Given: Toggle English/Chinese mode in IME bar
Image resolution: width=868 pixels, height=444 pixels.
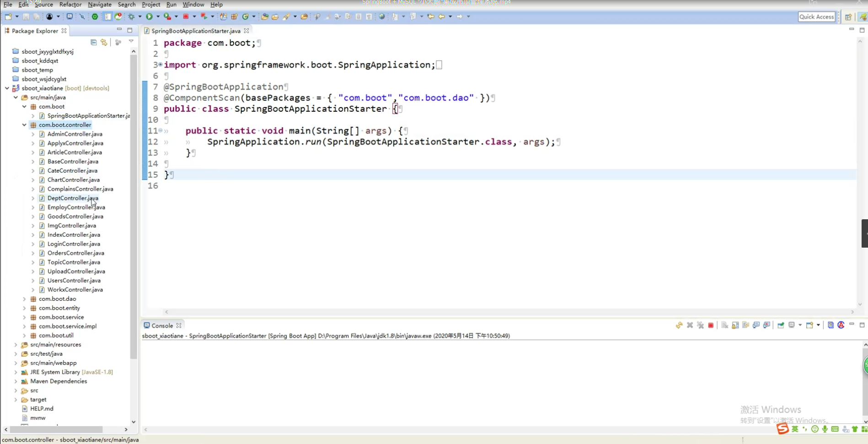Looking at the screenshot, I should pyautogui.click(x=795, y=429).
